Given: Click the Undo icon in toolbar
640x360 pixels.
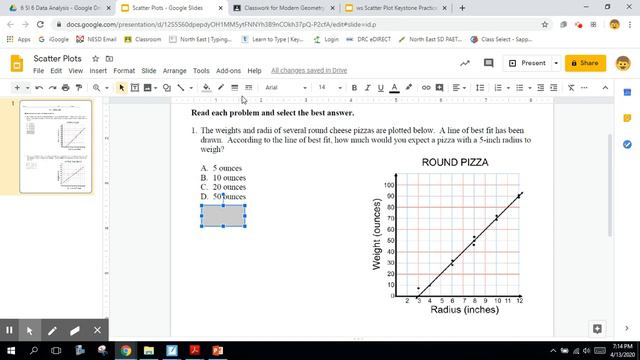Looking at the screenshot, I should [39, 88].
